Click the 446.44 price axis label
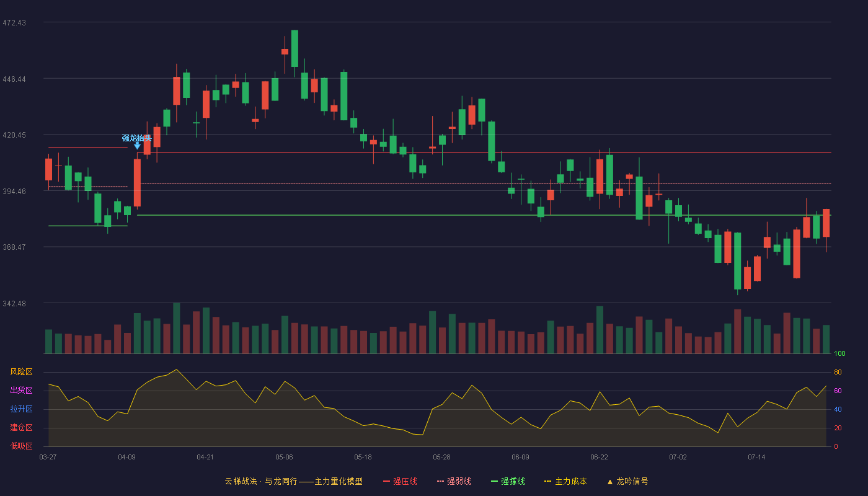Screen dimensions: 868x496 (x=14, y=79)
